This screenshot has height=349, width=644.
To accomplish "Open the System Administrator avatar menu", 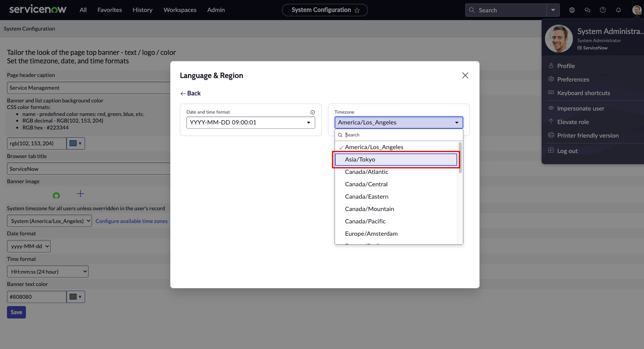I will click(x=636, y=10).
